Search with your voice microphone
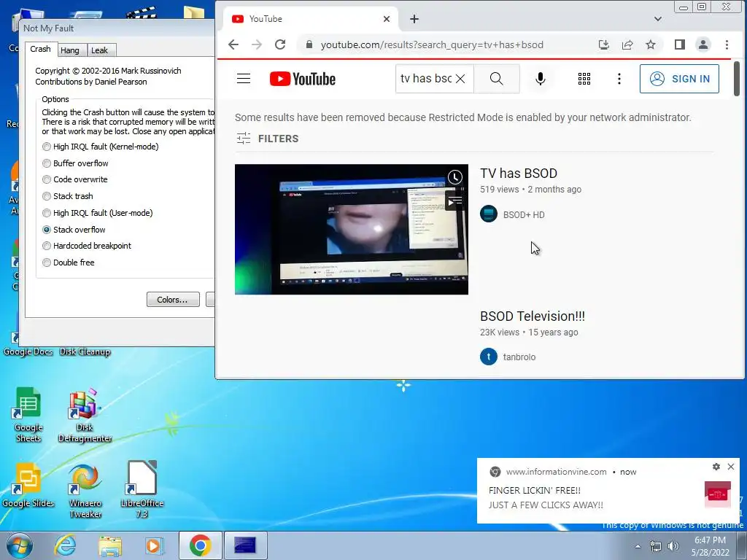 point(541,79)
